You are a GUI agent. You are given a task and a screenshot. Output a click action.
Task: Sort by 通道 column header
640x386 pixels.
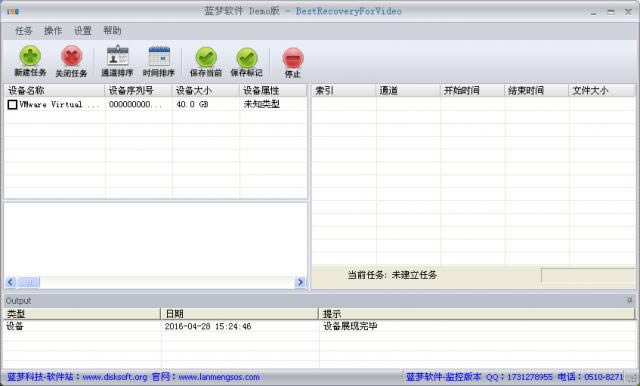pos(408,91)
